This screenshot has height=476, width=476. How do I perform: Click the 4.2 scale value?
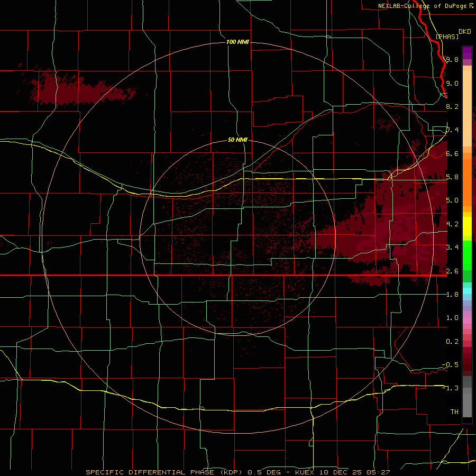tap(452, 224)
